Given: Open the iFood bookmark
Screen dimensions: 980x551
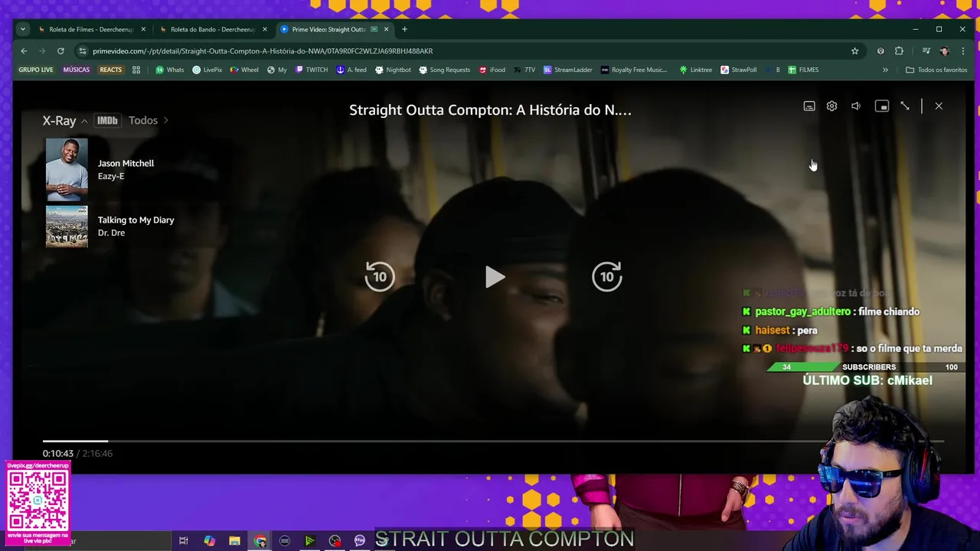Looking at the screenshot, I should point(492,70).
